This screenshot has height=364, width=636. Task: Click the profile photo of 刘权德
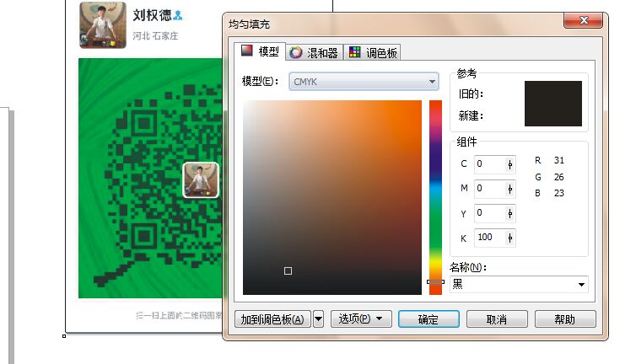[x=103, y=24]
